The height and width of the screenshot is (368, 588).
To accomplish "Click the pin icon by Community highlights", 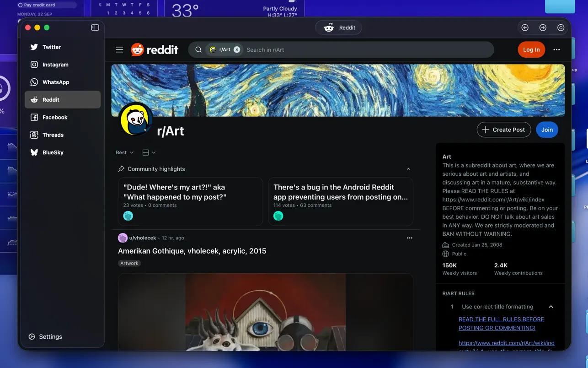I will (121, 169).
